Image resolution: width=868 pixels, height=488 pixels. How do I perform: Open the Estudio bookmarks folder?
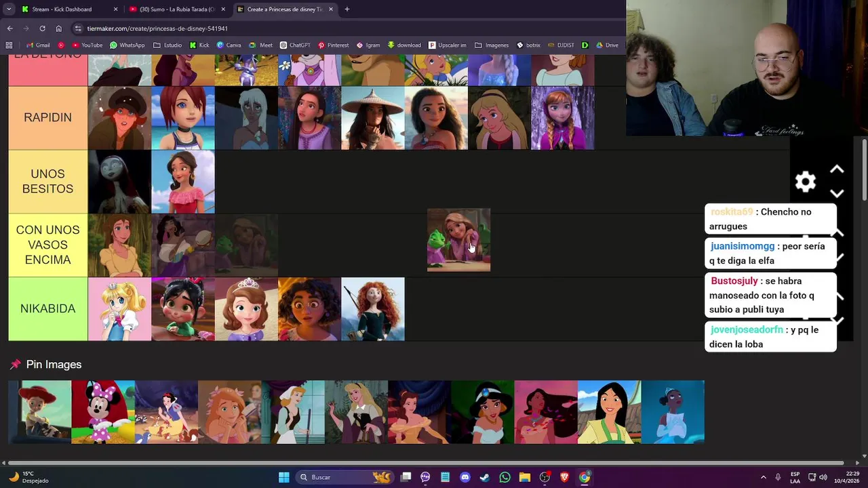pos(167,45)
